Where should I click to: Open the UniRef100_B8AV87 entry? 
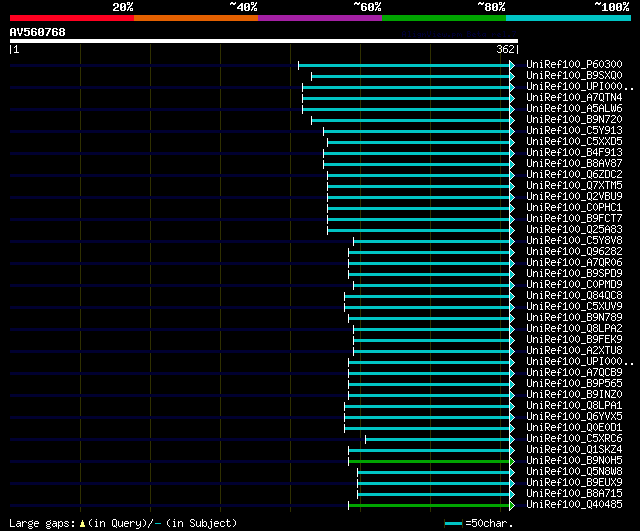[x=574, y=164]
